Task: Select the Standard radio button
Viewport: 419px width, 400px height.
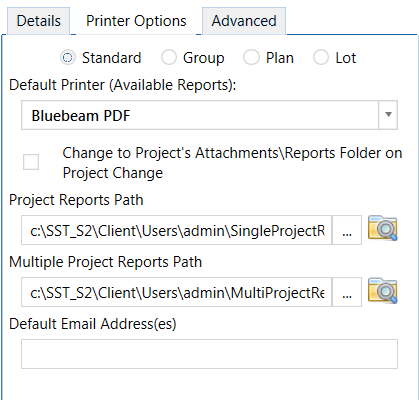Action: point(68,58)
